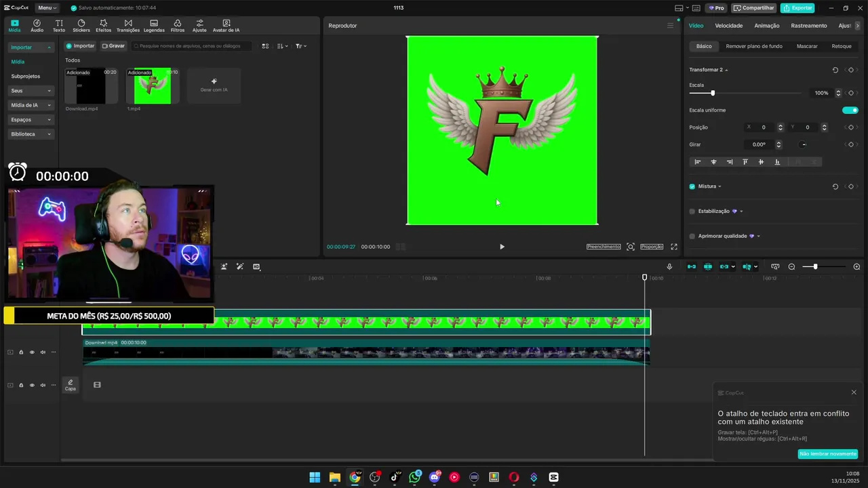Collapse the Transformar 2 section
Viewport: 868px width, 488px height.
tap(726, 70)
